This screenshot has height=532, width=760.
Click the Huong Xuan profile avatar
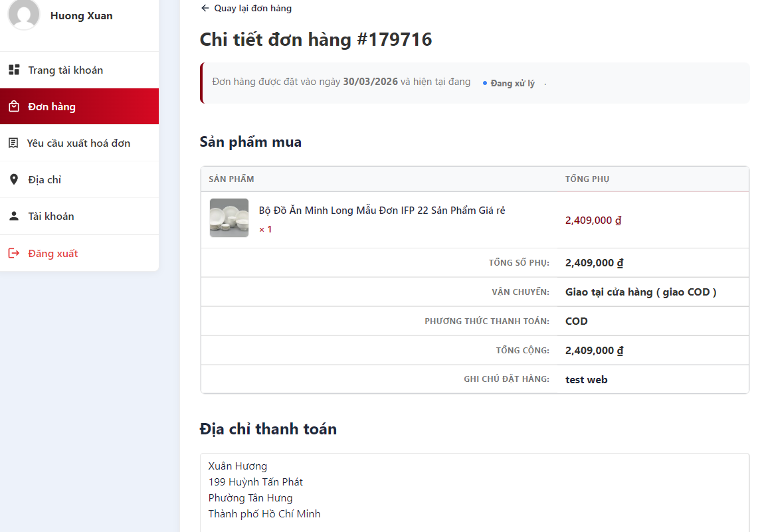24,14
